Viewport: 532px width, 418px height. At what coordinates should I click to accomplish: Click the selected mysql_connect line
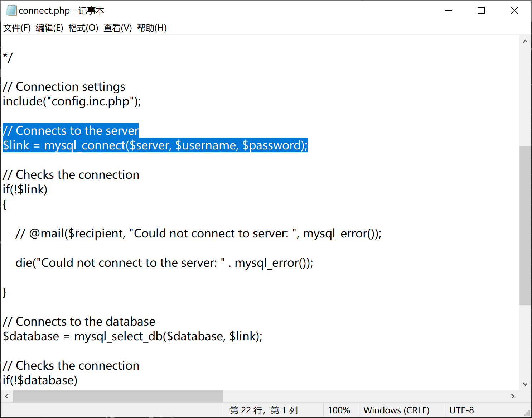pyautogui.click(x=155, y=145)
